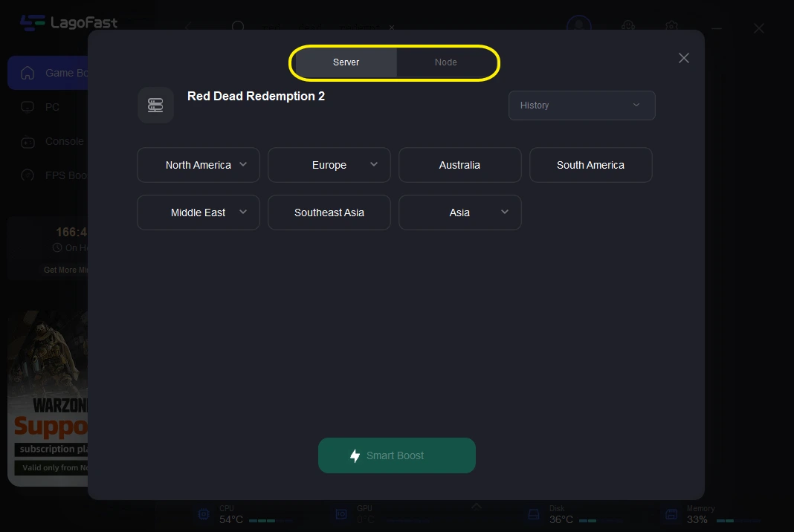794x532 pixels.
Task: Click the search magnifier icon
Action: 238,27
